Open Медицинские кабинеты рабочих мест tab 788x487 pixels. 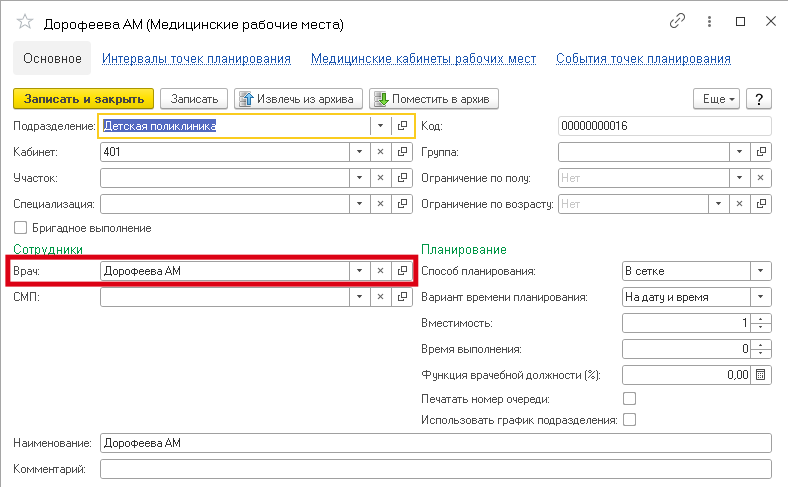point(423,59)
